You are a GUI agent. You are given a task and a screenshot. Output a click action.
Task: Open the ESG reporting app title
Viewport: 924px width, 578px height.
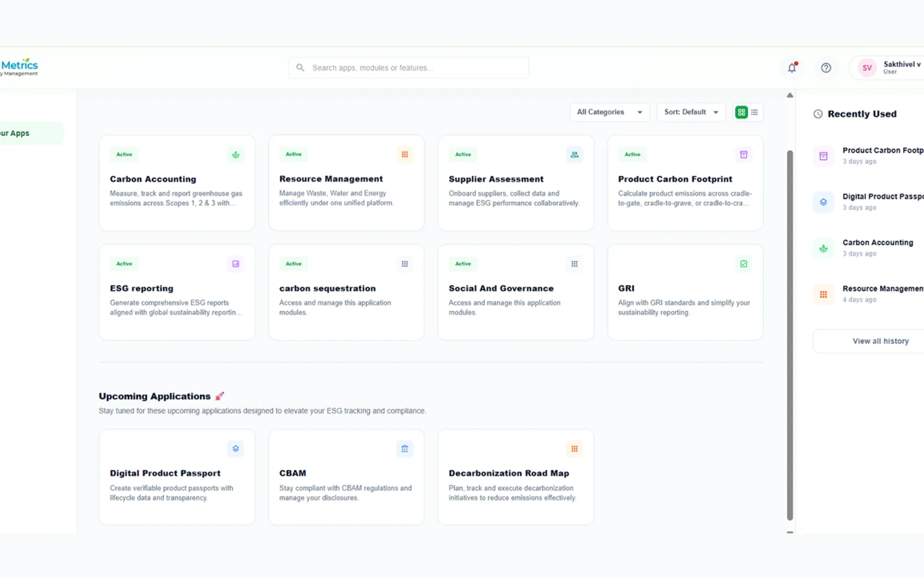point(141,288)
